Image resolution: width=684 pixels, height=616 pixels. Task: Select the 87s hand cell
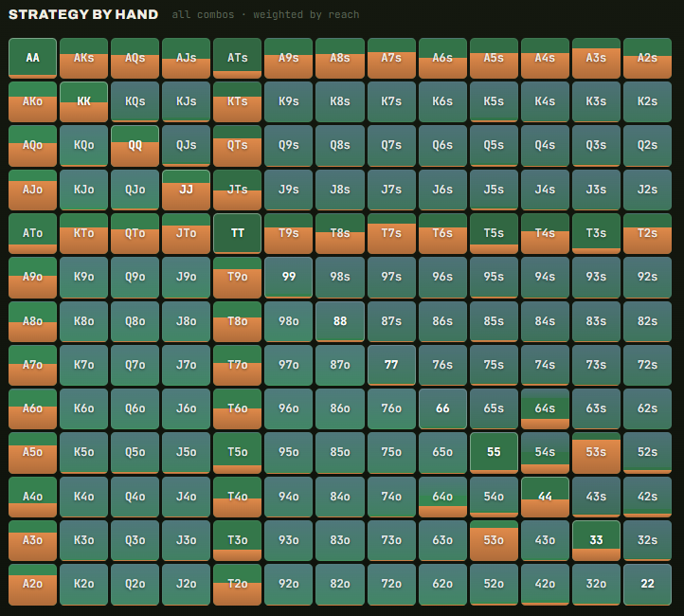[x=391, y=321]
